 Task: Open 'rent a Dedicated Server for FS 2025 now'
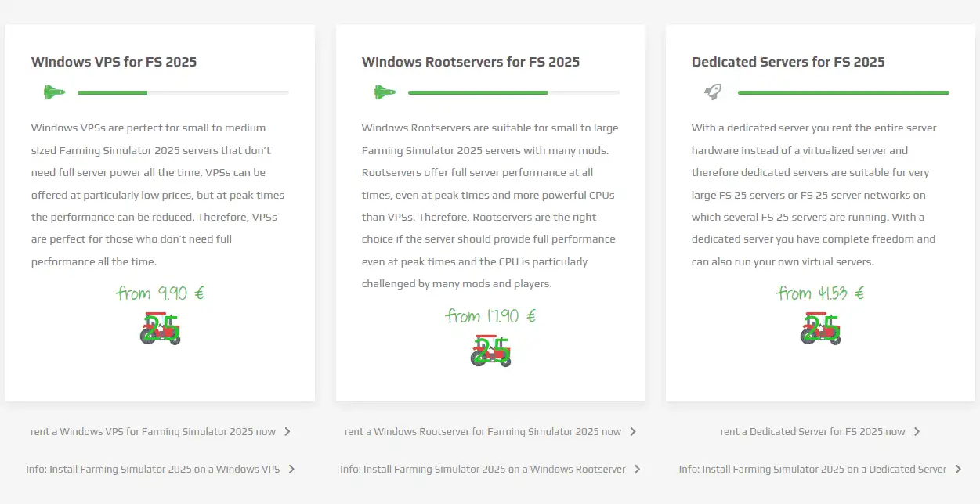tap(812, 431)
